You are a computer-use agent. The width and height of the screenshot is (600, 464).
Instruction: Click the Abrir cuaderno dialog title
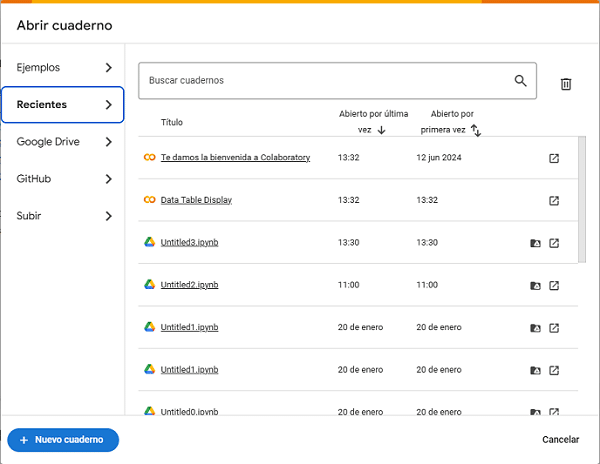[x=64, y=25]
